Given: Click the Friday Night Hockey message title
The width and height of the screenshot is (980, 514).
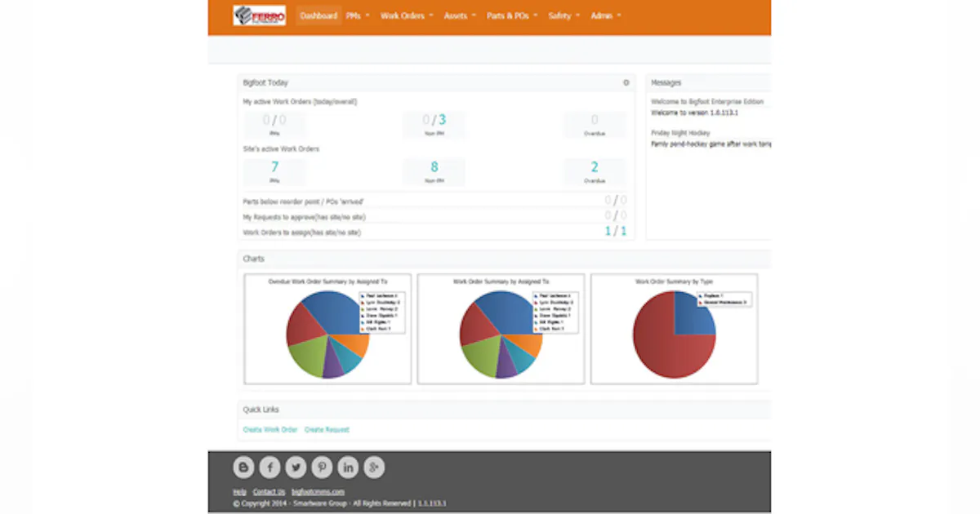Looking at the screenshot, I should (x=680, y=132).
